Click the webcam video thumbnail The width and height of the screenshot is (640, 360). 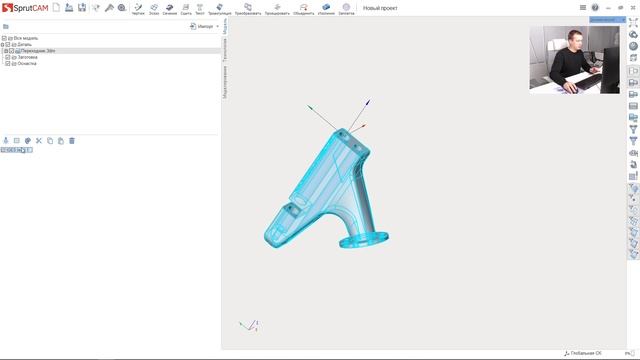[574, 60]
